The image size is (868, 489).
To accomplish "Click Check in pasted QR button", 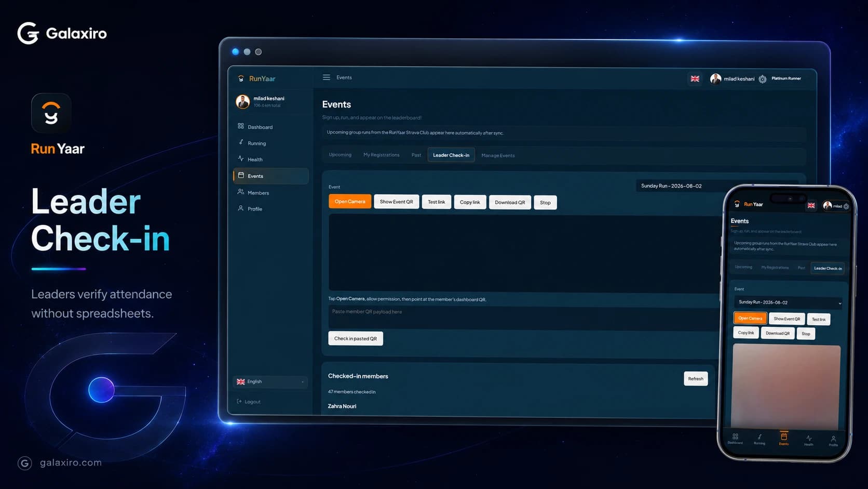I will coord(356,338).
